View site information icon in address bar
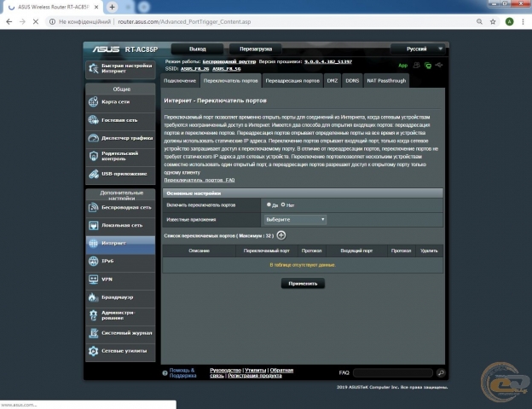This screenshot has height=409, width=532. point(52,21)
